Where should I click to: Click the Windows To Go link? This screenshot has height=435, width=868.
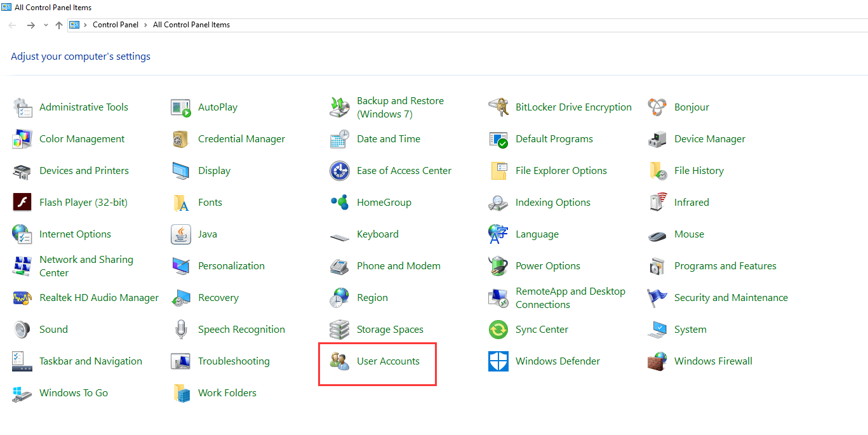(x=74, y=393)
